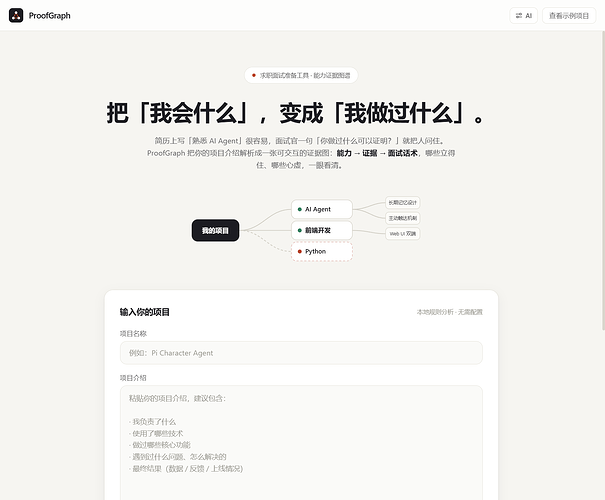Click the green dot on 前端开发 node
Screen dimensions: 605x500
click(x=299, y=230)
